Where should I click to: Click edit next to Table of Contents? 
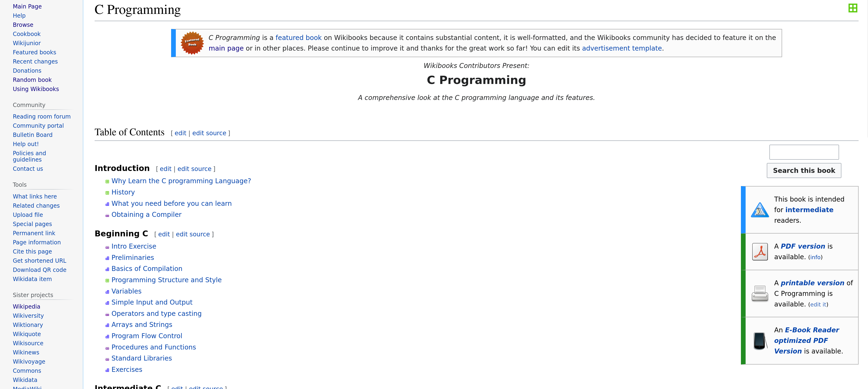pos(180,133)
